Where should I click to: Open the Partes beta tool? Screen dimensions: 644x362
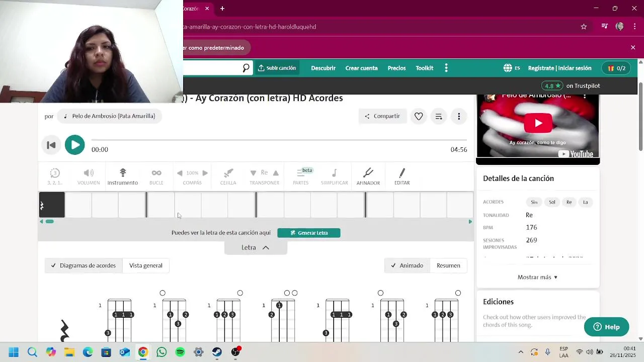[301, 176]
